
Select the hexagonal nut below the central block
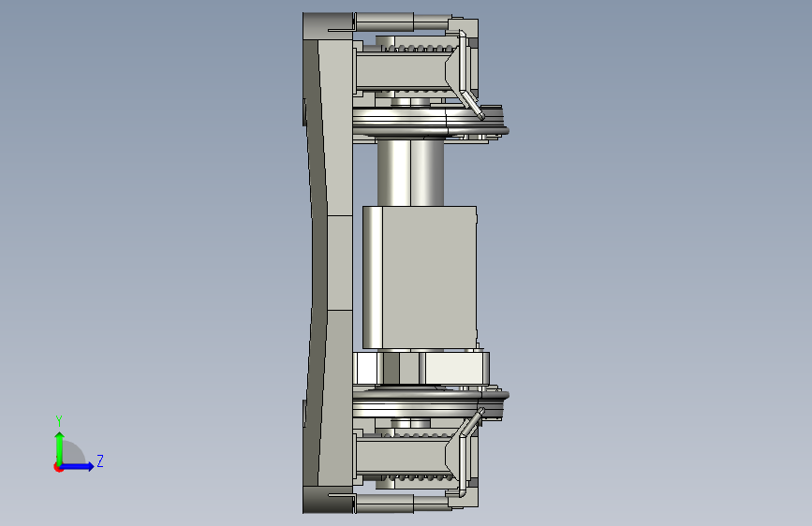[421, 368]
